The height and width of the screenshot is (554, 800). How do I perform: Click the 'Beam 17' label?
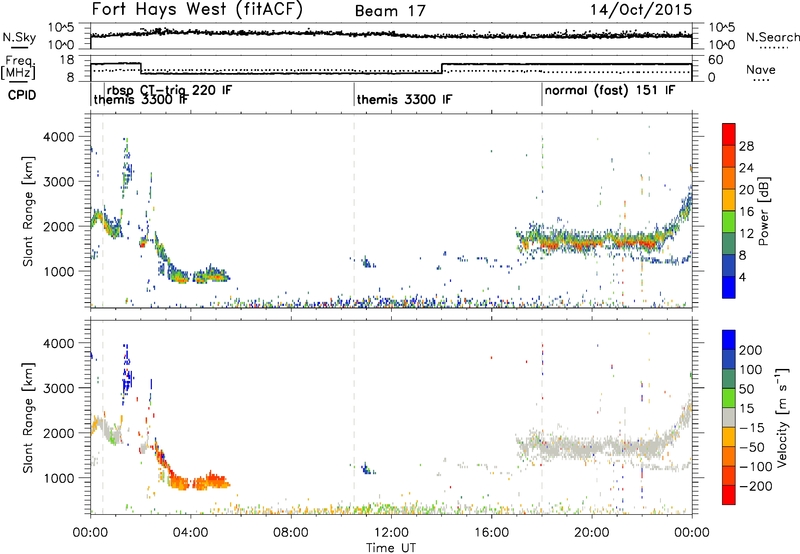[390, 11]
